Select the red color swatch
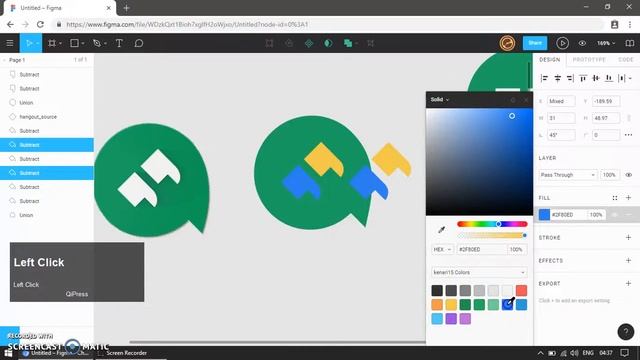Viewport: 640px width, 360px height. click(x=521, y=291)
